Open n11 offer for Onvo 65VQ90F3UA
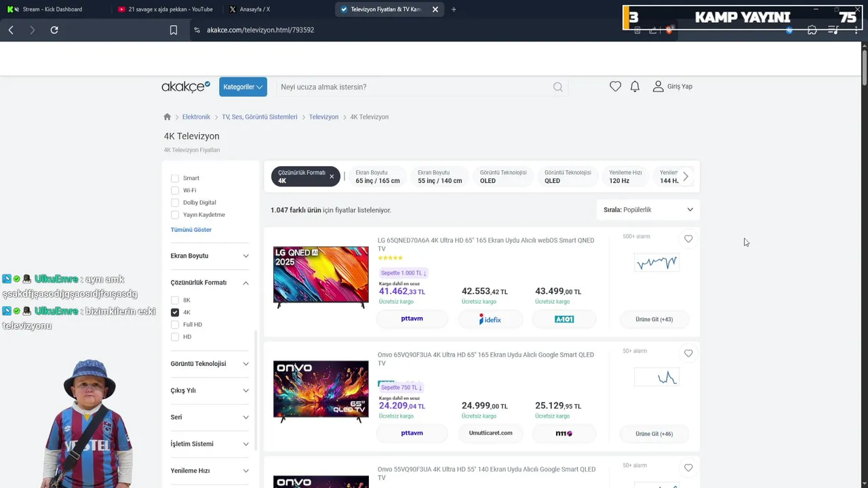The width and height of the screenshot is (868, 488). pos(564,434)
